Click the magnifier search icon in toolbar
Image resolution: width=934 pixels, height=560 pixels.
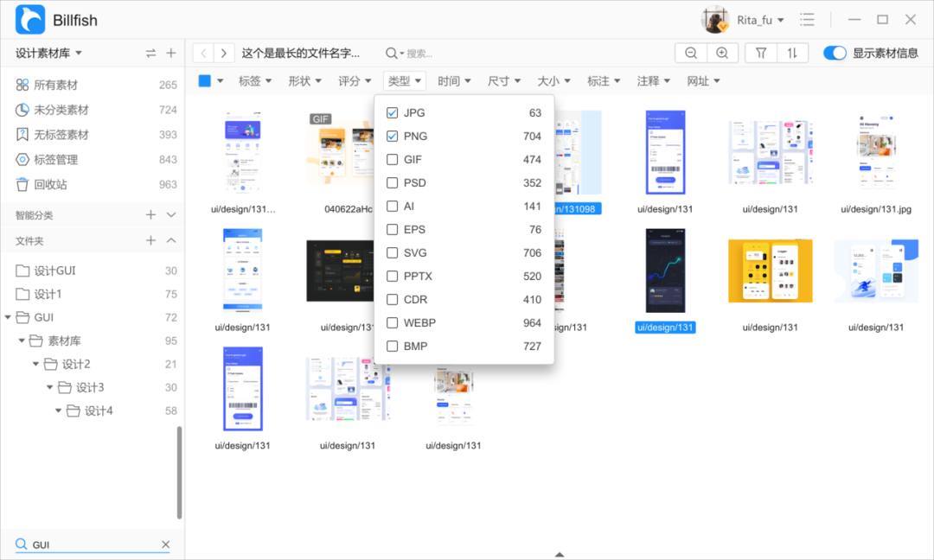[392, 53]
